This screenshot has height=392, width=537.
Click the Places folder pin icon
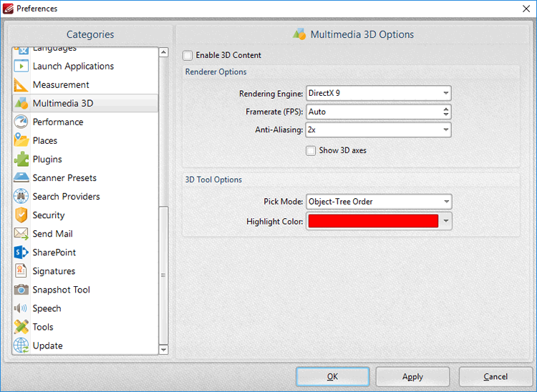(21, 141)
